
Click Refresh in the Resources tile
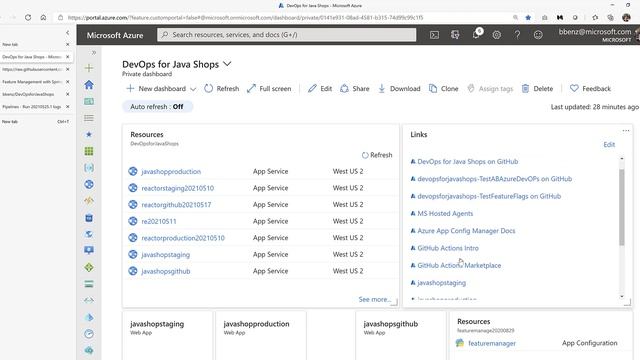pos(377,155)
